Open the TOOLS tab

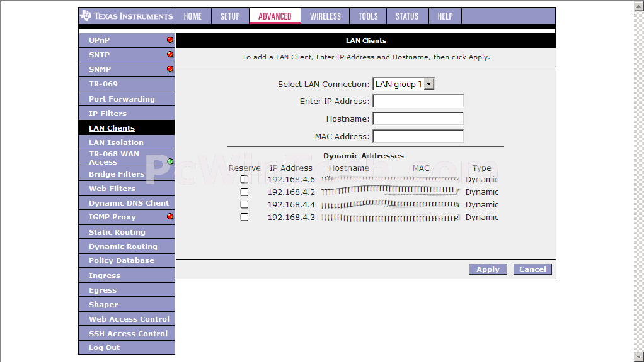coord(368,16)
